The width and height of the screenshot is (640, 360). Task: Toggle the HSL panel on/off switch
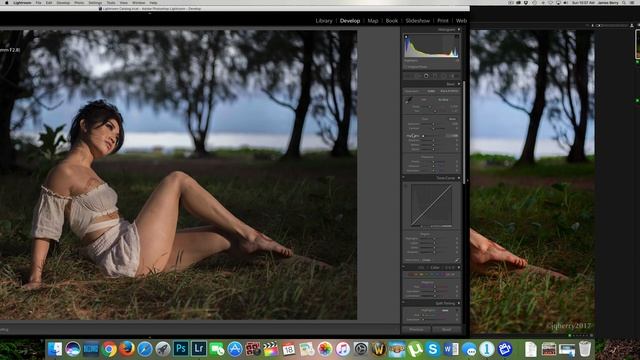tap(404, 268)
